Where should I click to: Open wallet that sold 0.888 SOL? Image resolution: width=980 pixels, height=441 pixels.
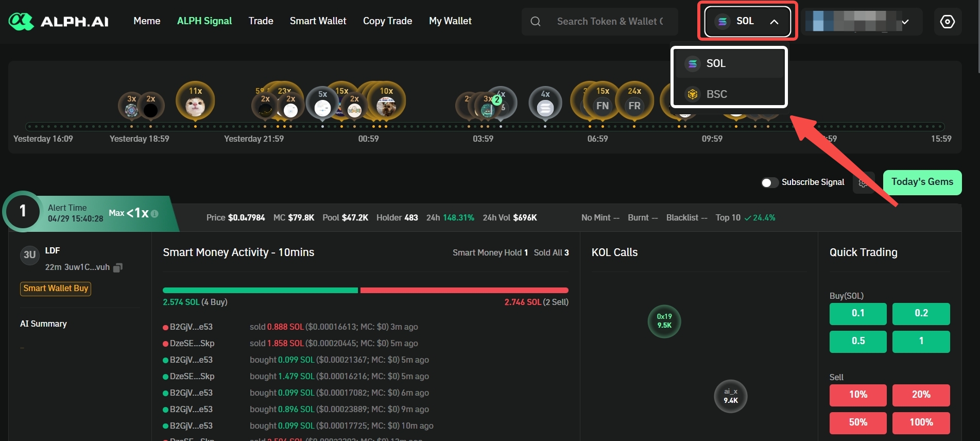click(191, 327)
